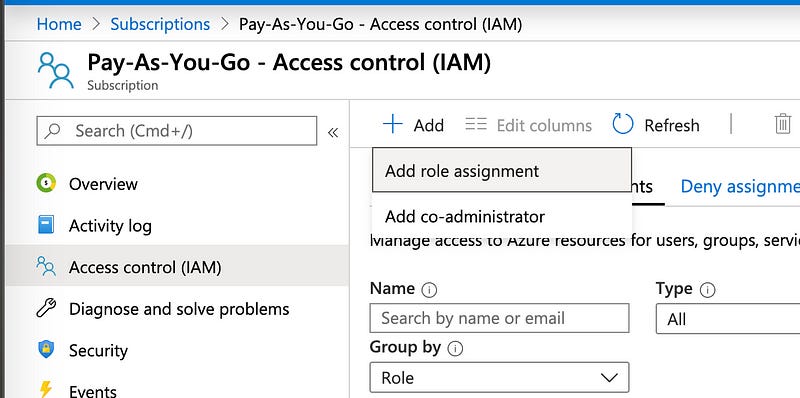Image resolution: width=800 pixels, height=398 pixels.
Task: Show the Name filter info tooltip
Action: 429,290
